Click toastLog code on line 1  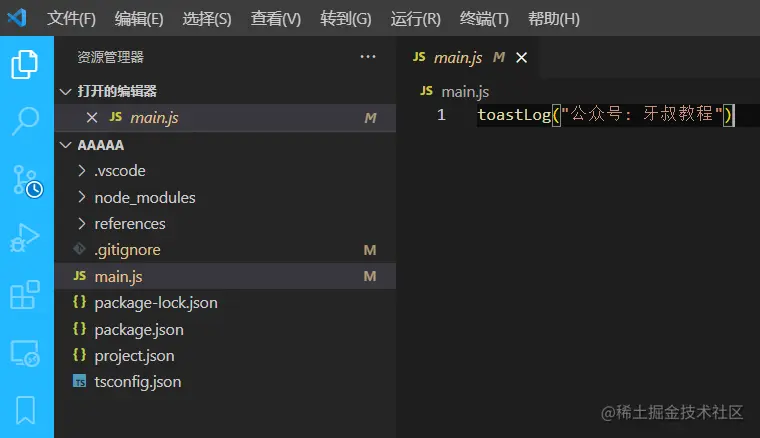pyautogui.click(x=514, y=115)
